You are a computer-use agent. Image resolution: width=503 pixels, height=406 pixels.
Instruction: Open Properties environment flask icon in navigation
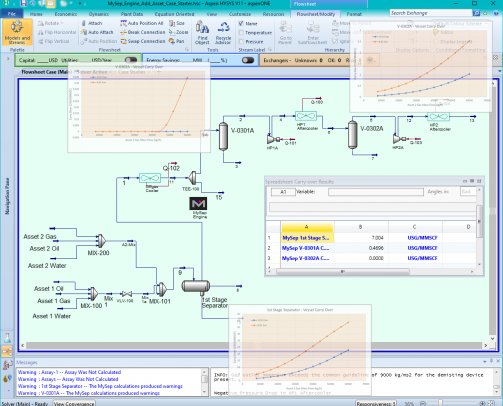[7, 338]
